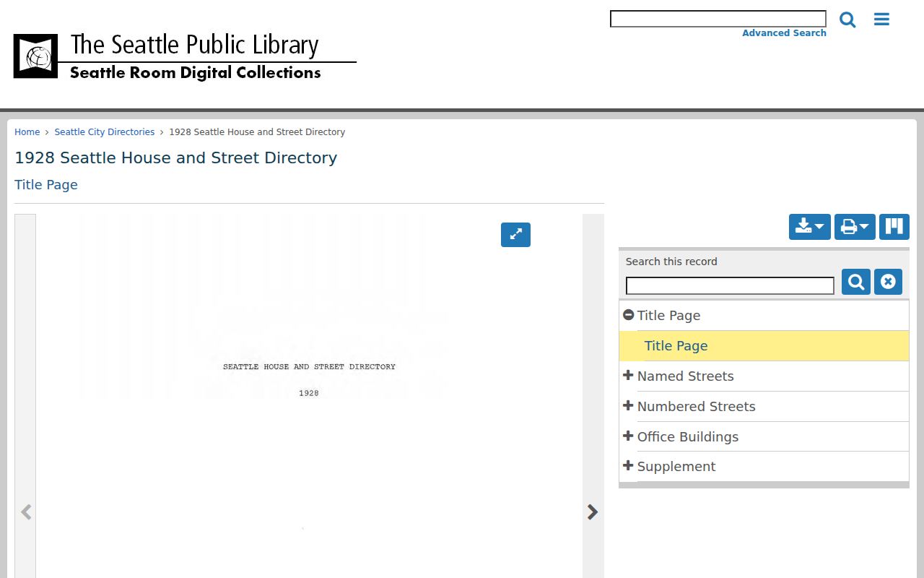924x578 pixels.
Task: Click the Seattle Room Digital Collections title
Action: coord(196,73)
